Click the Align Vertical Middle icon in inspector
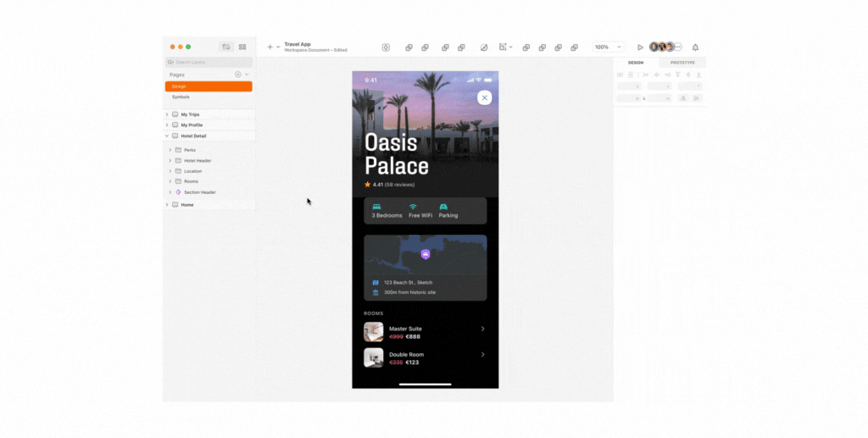The image size is (868, 438). [x=688, y=75]
